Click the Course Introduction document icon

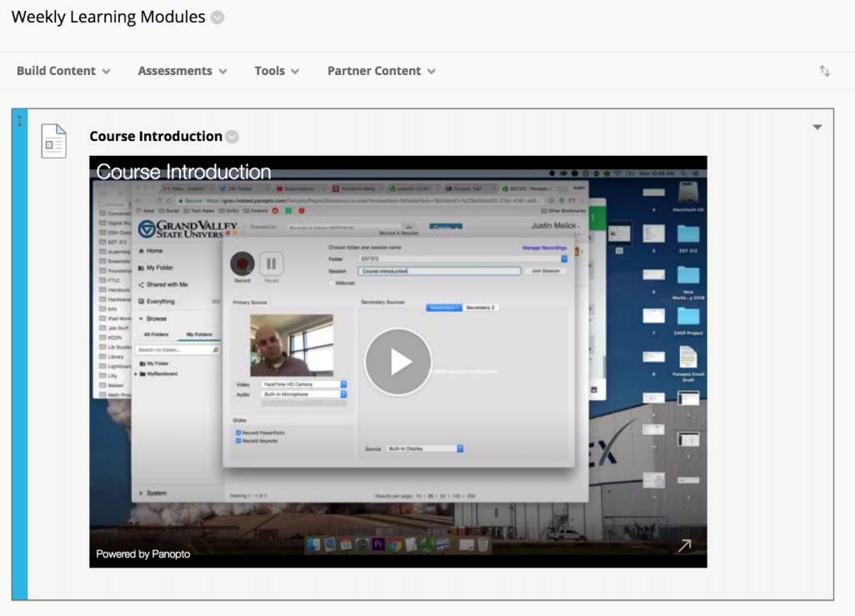[x=54, y=141]
